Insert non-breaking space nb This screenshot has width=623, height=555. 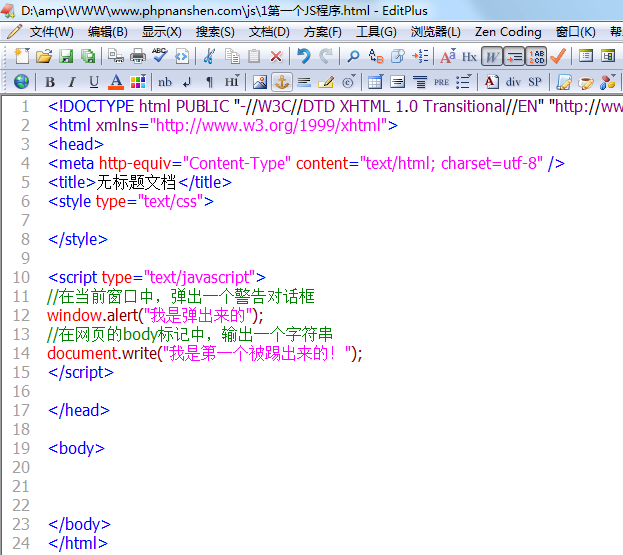coord(165,82)
